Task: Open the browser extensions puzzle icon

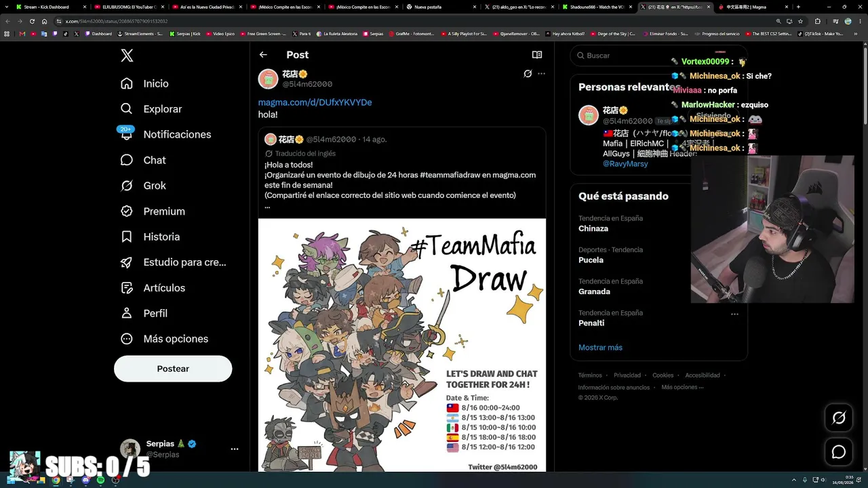Action: point(817,21)
